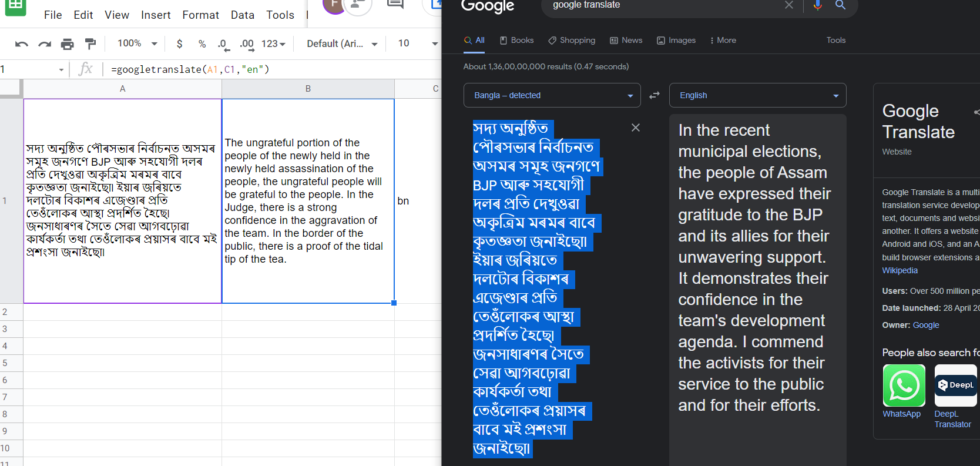980x466 pixels.
Task: Open the Data menu
Action: pyautogui.click(x=242, y=15)
